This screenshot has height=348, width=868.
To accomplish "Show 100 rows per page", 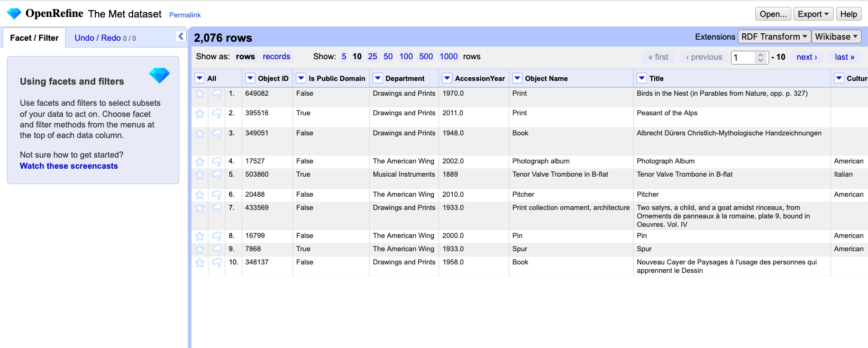I will click(x=406, y=57).
